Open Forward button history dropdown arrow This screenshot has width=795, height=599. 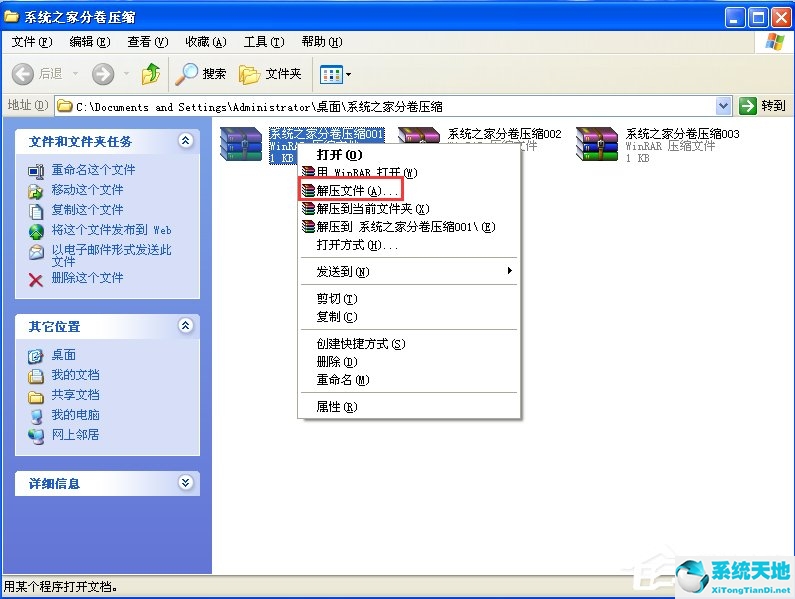126,74
